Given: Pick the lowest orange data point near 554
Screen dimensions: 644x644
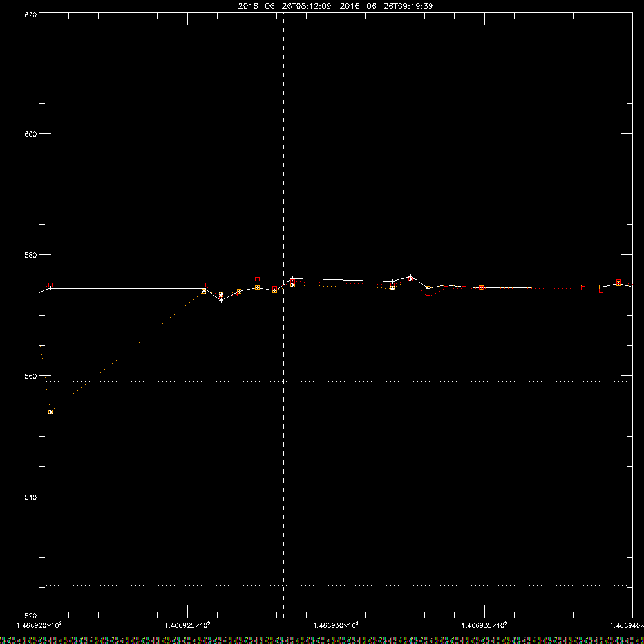Looking at the screenshot, I should click(50, 412).
